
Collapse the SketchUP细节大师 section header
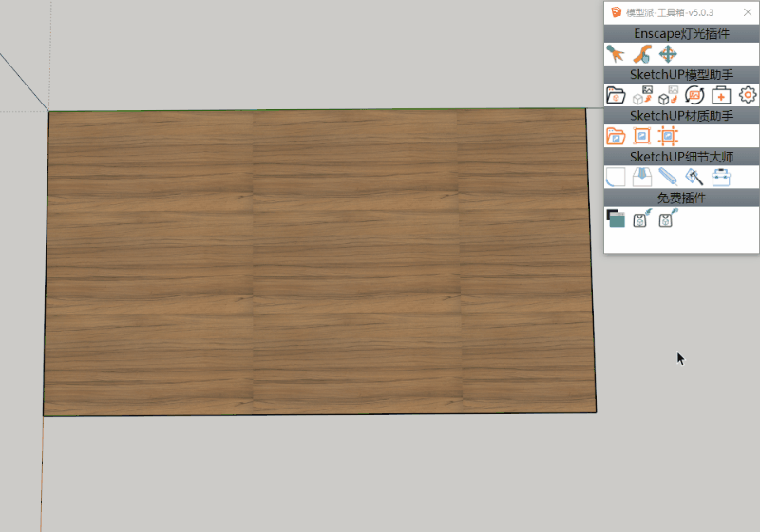[681, 157]
